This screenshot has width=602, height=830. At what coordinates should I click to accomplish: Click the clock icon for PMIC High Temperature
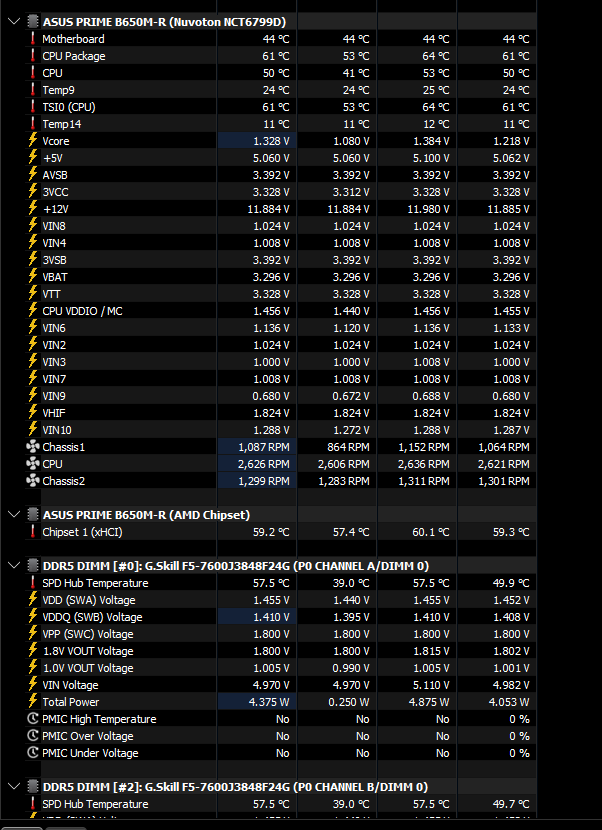33,719
